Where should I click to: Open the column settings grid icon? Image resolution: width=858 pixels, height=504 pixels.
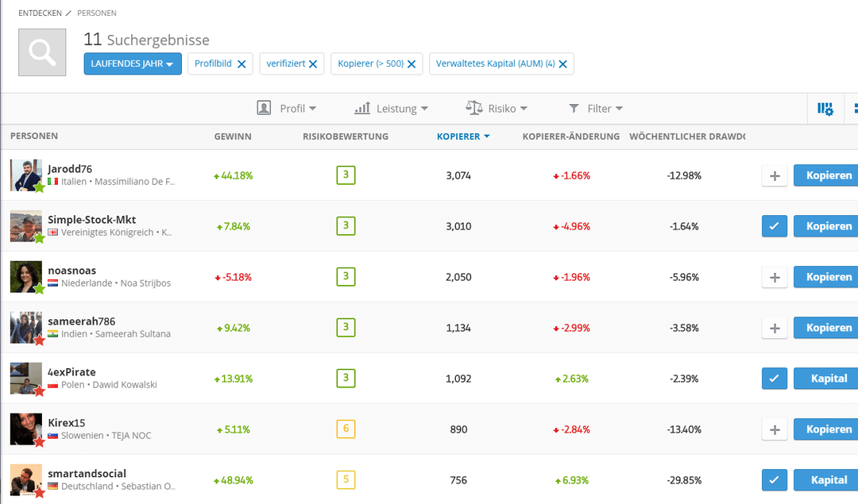tap(825, 109)
